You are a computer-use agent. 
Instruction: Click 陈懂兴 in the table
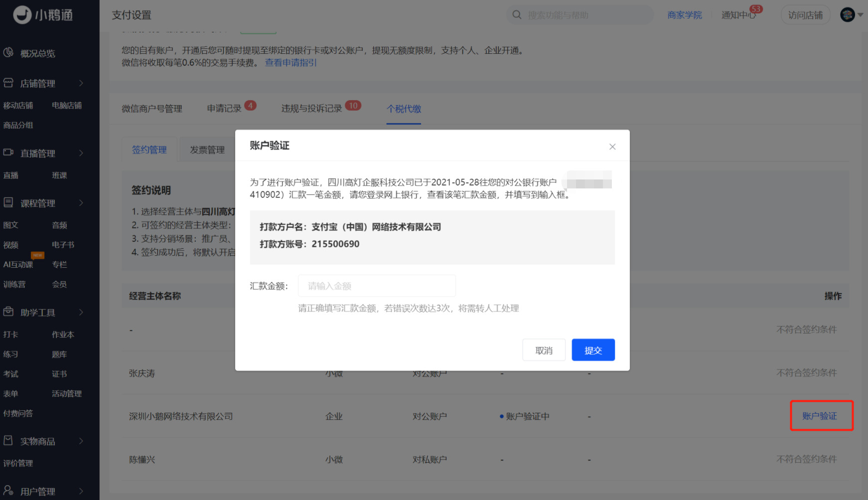pos(142,459)
